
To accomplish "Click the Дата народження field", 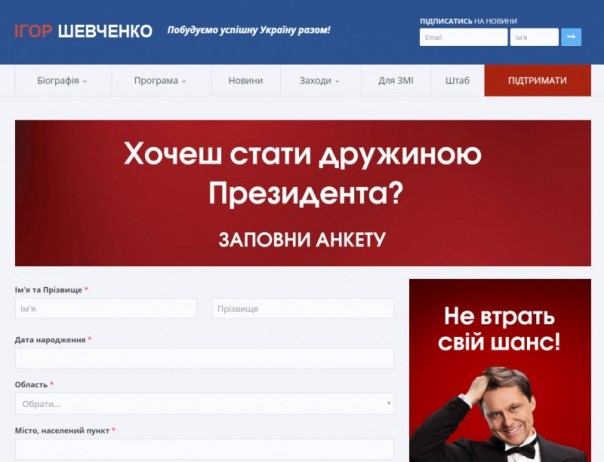I will (x=205, y=358).
